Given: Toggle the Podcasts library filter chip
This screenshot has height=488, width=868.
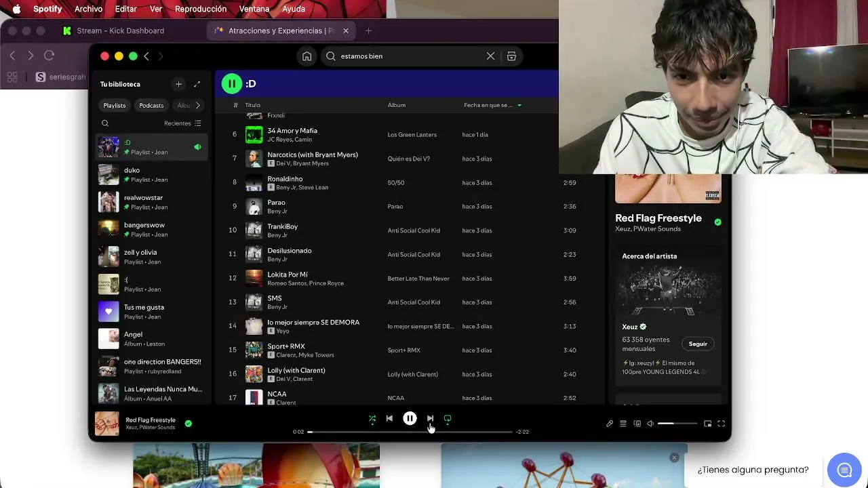Looking at the screenshot, I should 151,105.
